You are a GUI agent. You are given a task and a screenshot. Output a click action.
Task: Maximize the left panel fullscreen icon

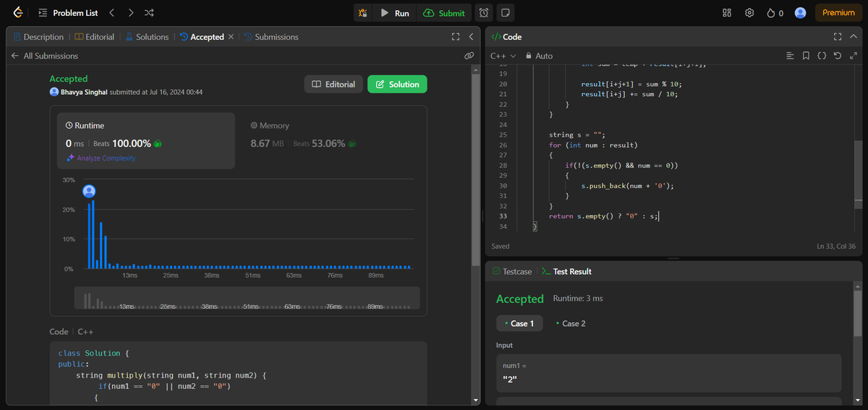[456, 37]
